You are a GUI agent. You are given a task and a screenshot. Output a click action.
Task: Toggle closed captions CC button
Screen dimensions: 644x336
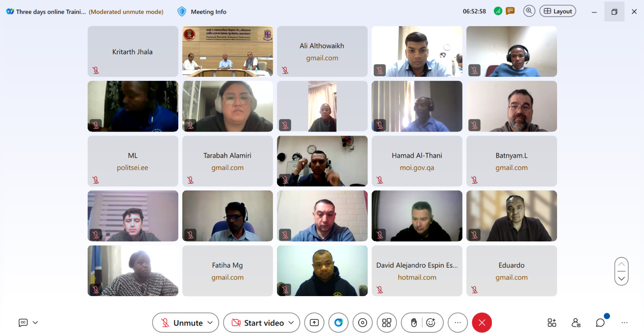pyautogui.click(x=23, y=323)
